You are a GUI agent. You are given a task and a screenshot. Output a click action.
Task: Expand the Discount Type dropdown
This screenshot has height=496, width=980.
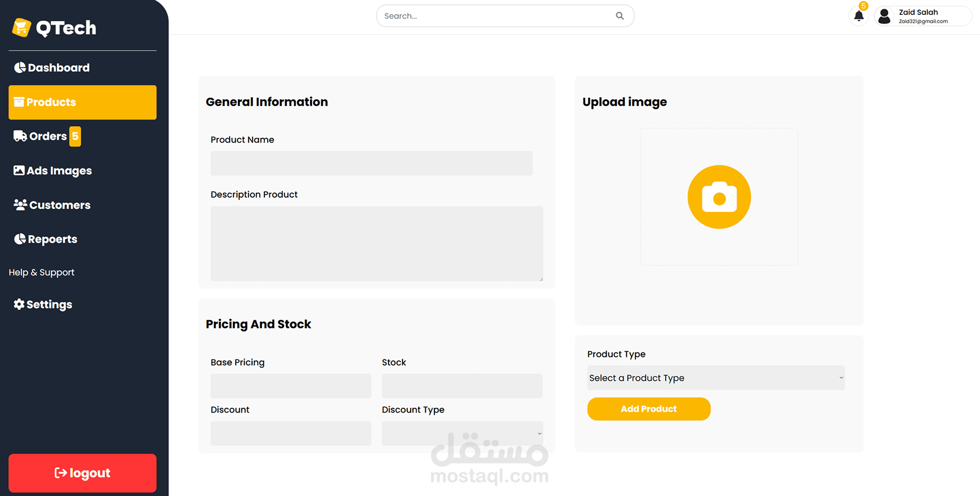462,433
